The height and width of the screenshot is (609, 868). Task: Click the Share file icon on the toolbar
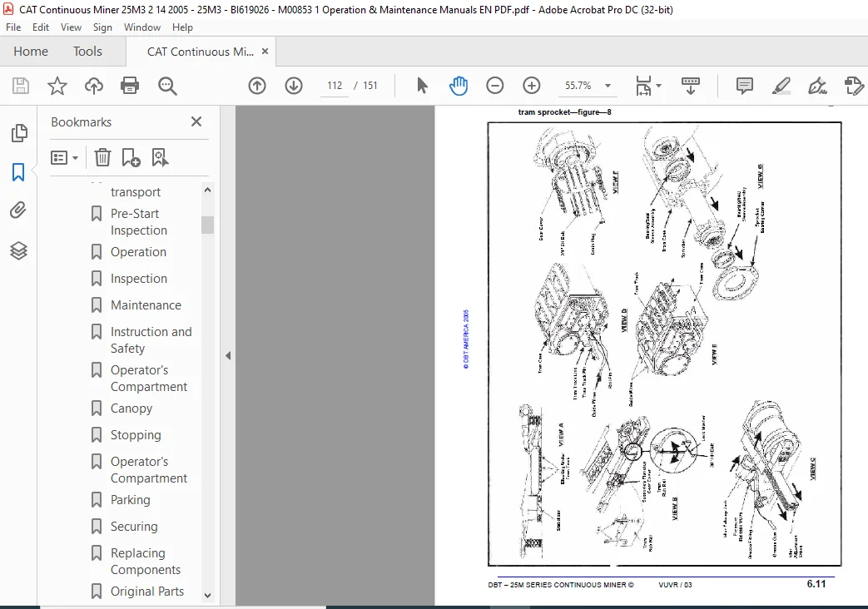tap(854, 86)
